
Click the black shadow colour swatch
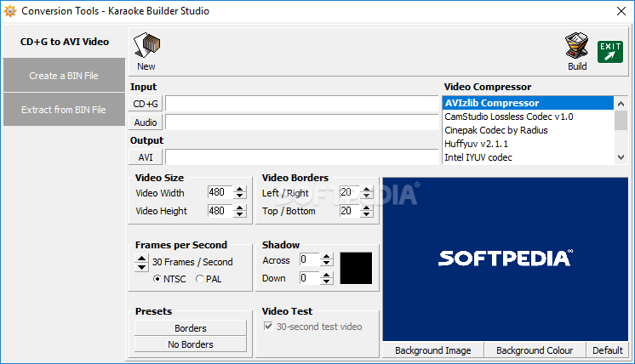356,268
